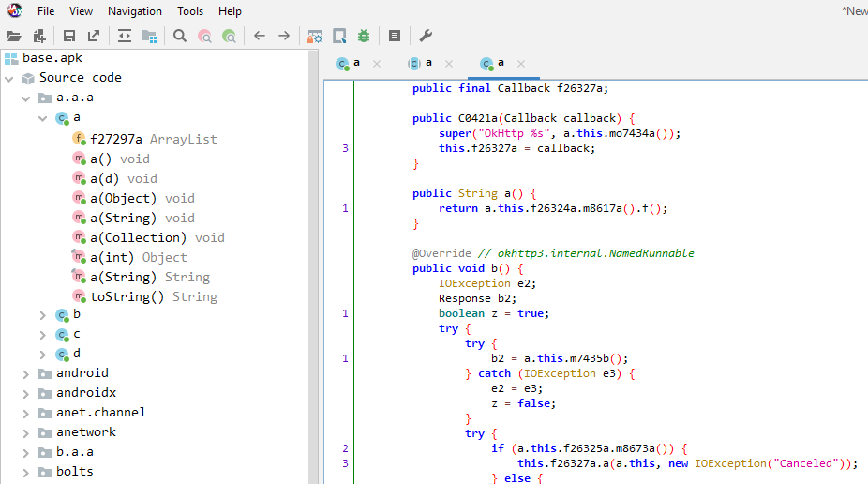This screenshot has width=868, height=484.
Task: Toggle the deobfuscation mode button
Action: [x=315, y=36]
